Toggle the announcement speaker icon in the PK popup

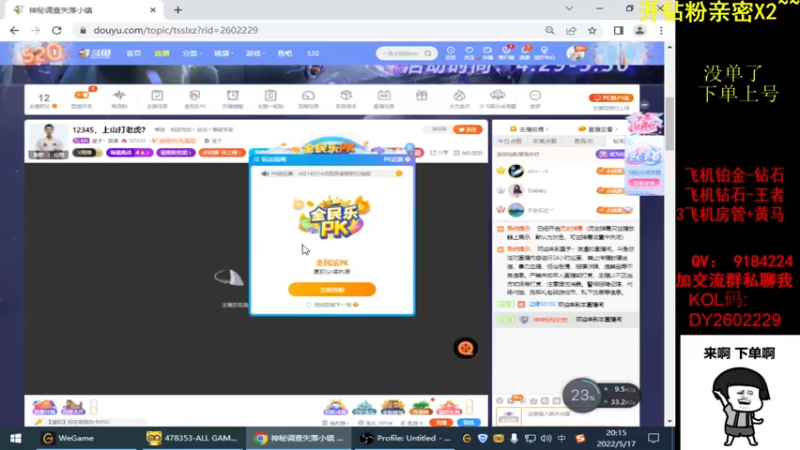[x=265, y=173]
